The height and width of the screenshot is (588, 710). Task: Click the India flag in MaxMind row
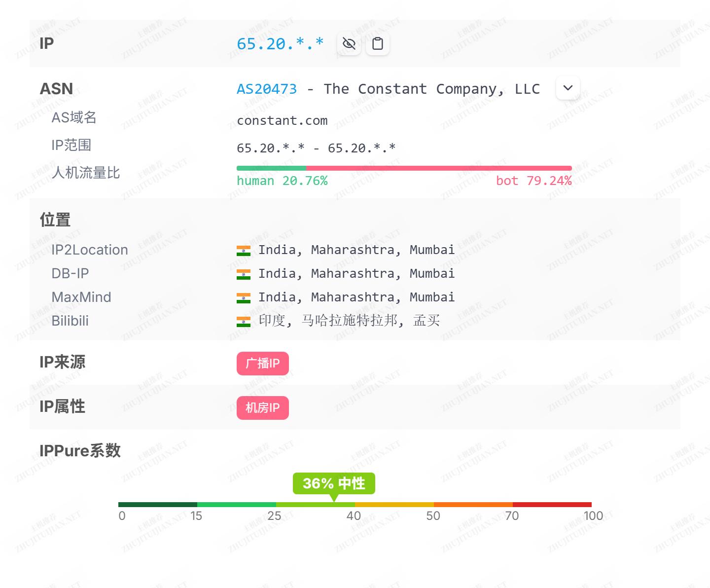244,298
